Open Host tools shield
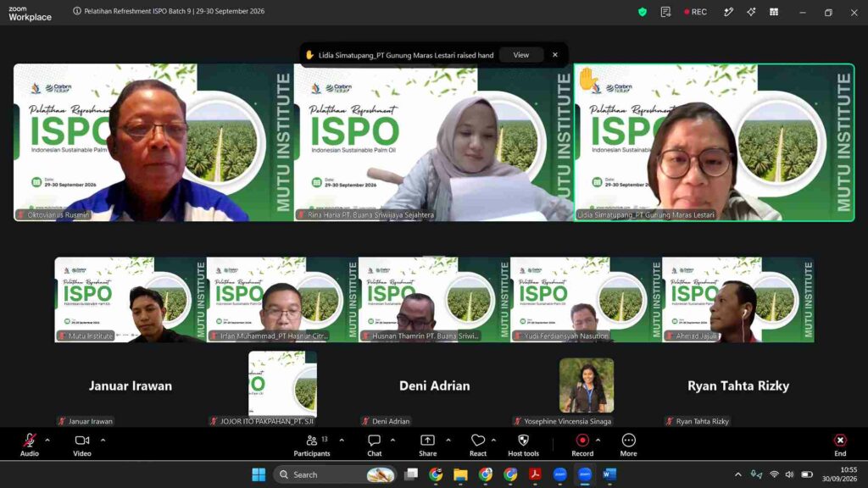The height and width of the screenshot is (488, 868). pyautogui.click(x=523, y=446)
